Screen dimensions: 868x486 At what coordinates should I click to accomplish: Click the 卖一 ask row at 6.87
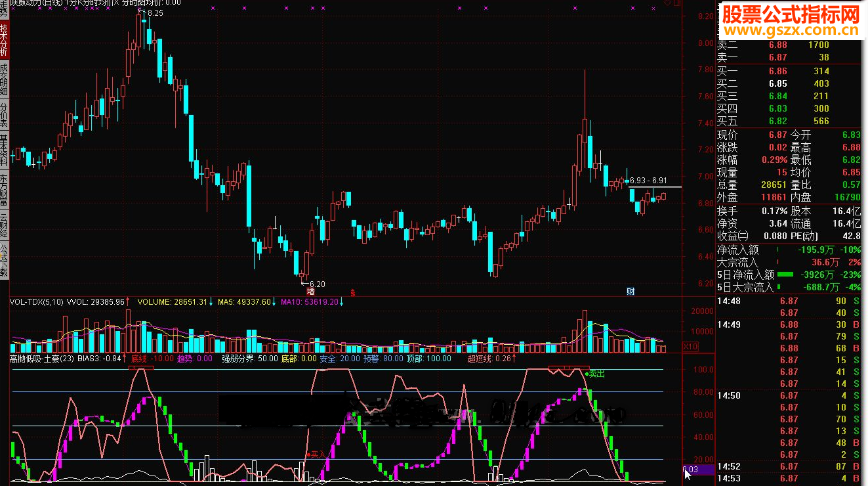[x=788, y=58]
